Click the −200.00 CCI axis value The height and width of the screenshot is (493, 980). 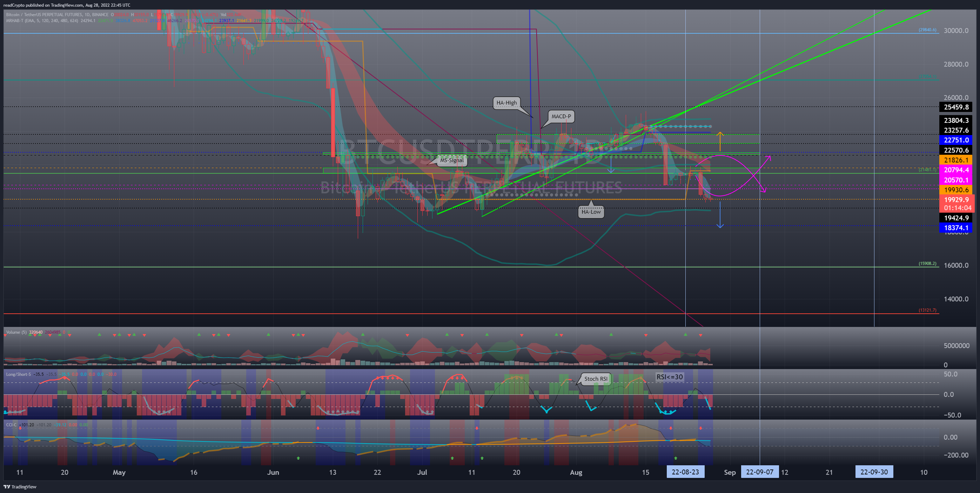tap(956, 455)
